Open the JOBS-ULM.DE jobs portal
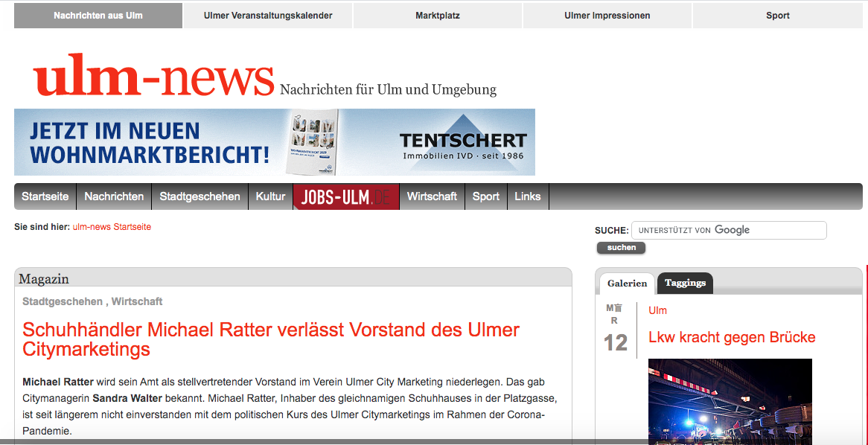The height and width of the screenshot is (445, 868). 345,196
